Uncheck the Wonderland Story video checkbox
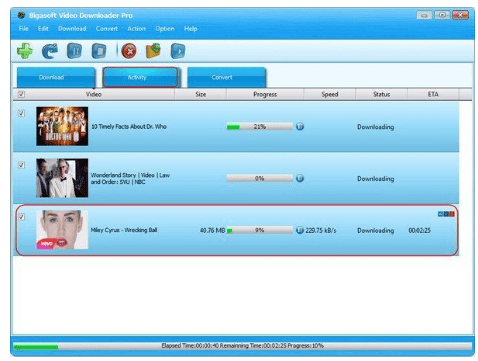478x361 pixels. click(21, 165)
